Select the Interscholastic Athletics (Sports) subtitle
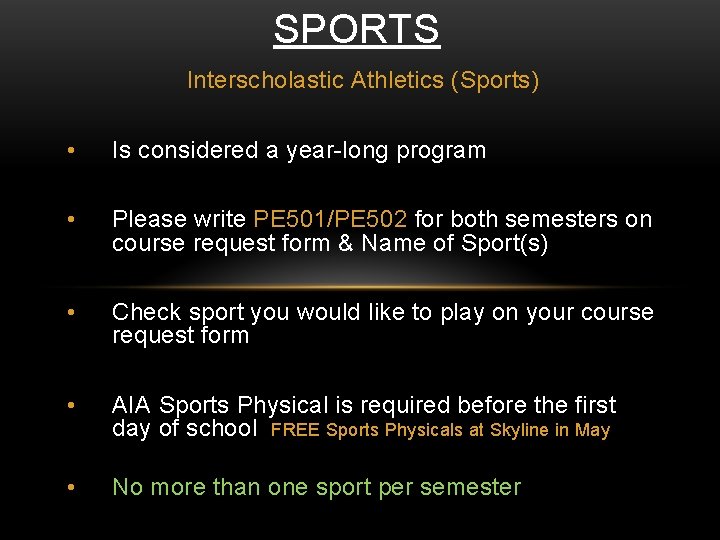This screenshot has height=540, width=720. point(363,81)
